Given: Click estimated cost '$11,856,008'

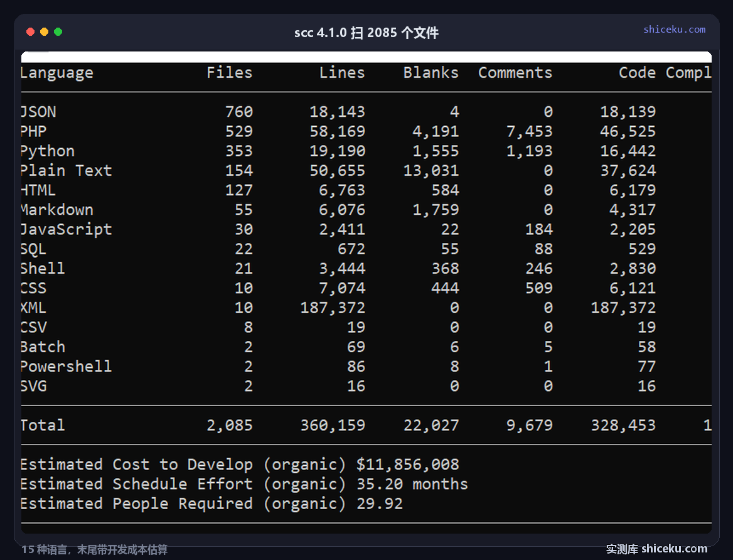Looking at the screenshot, I should pos(408,465).
